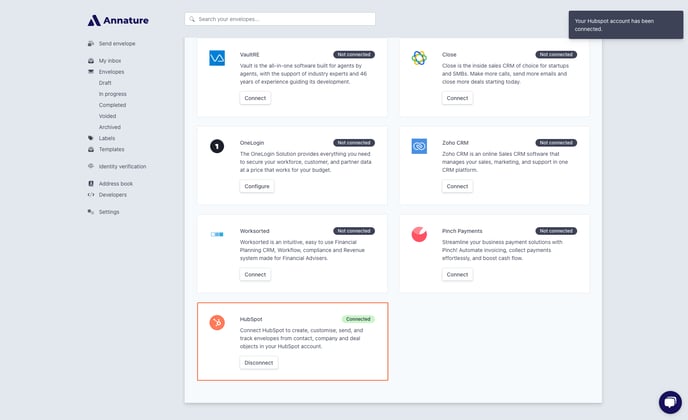Click Close's Not connected badge
The height and width of the screenshot is (420, 688).
coord(556,54)
